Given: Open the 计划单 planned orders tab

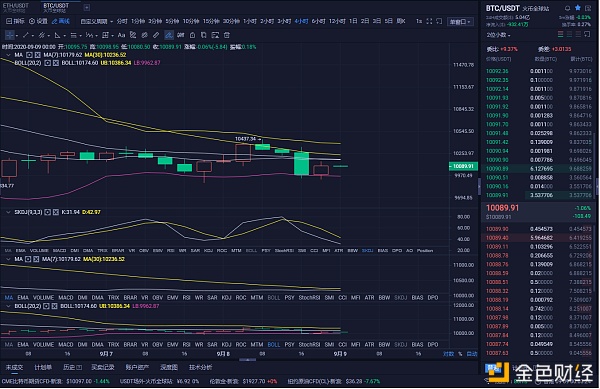Looking at the screenshot, I should coord(43,367).
